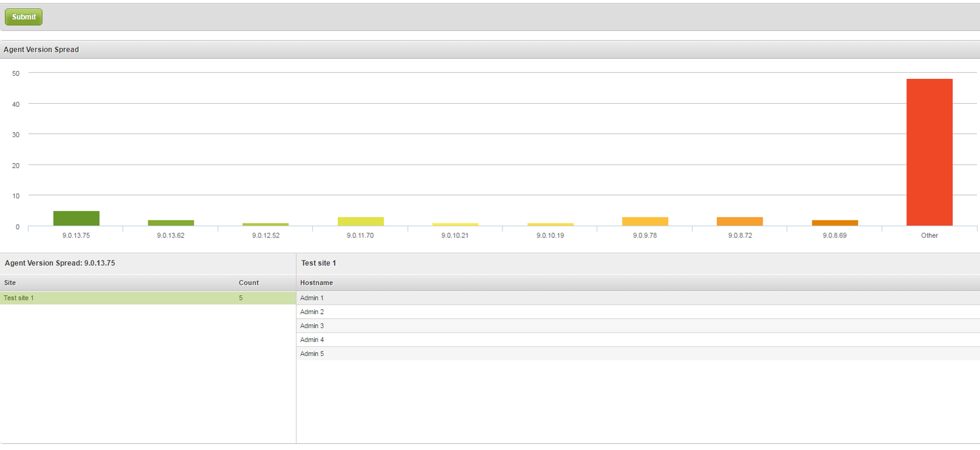Image resolution: width=980 pixels, height=450 pixels.
Task: Click the Agent Version Spread: 9.0.13.75 heading
Action: click(x=60, y=264)
